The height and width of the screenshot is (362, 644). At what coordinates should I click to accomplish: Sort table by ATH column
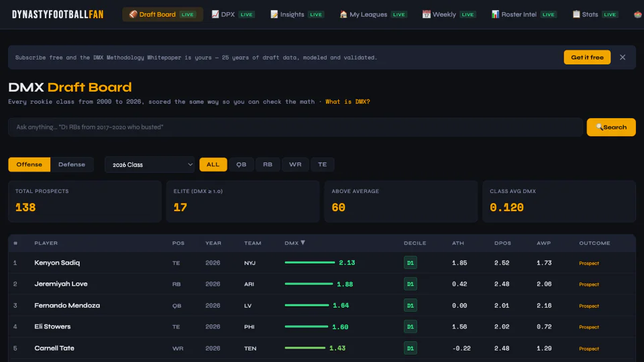pos(458,243)
